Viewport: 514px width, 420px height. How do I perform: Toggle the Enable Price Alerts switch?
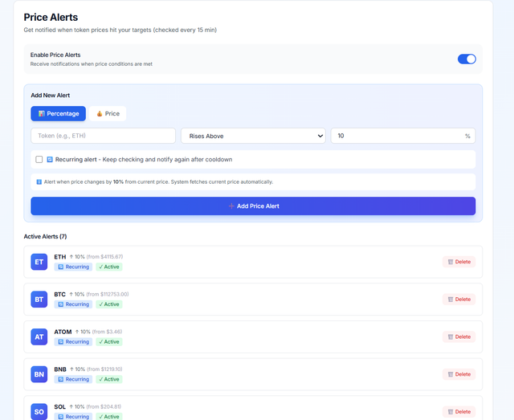click(467, 59)
